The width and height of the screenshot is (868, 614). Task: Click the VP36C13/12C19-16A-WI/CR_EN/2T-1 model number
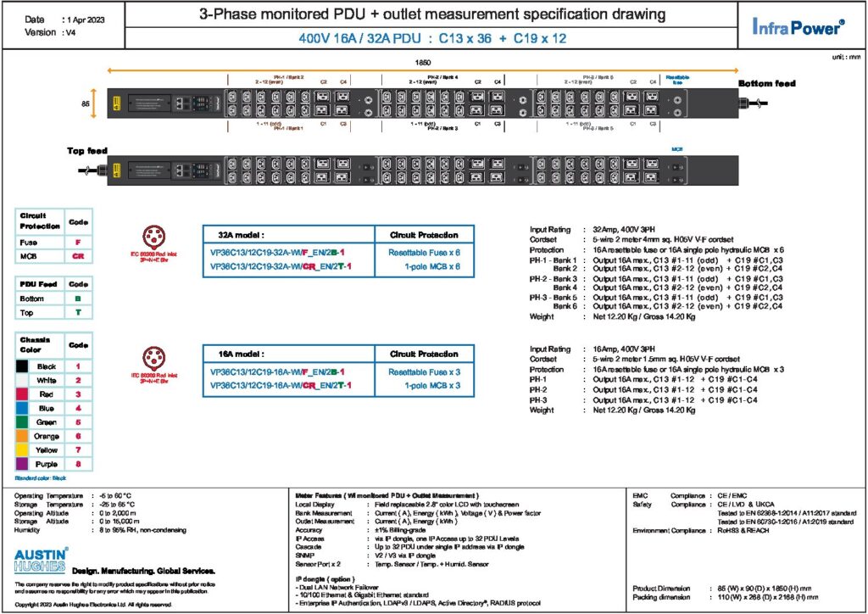coord(281,385)
